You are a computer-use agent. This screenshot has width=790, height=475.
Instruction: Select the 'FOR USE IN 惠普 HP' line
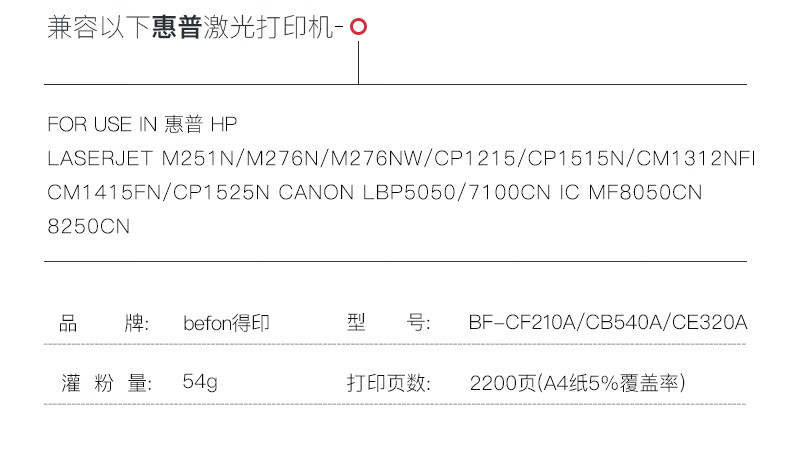click(x=143, y=125)
